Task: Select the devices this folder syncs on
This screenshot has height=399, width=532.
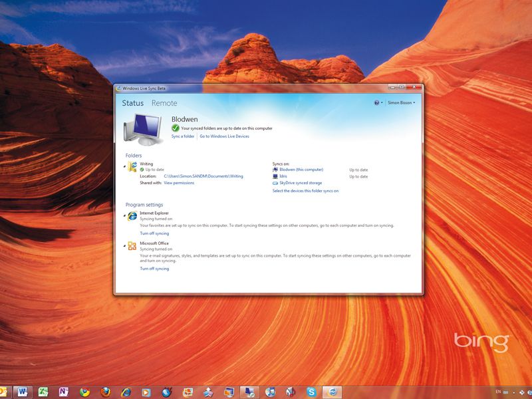Action: [306, 192]
